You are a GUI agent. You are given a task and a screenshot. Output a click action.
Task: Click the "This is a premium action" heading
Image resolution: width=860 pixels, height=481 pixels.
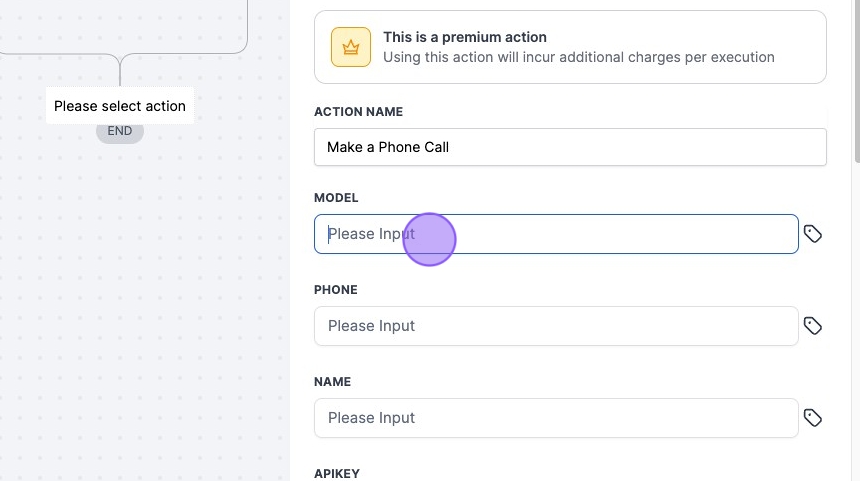click(x=465, y=37)
